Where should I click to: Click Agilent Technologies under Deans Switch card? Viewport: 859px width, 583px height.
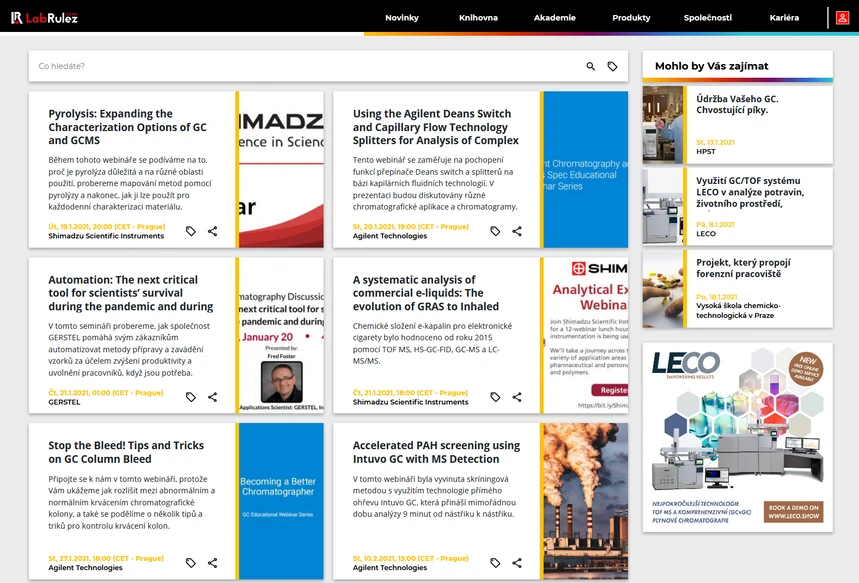[390, 236]
